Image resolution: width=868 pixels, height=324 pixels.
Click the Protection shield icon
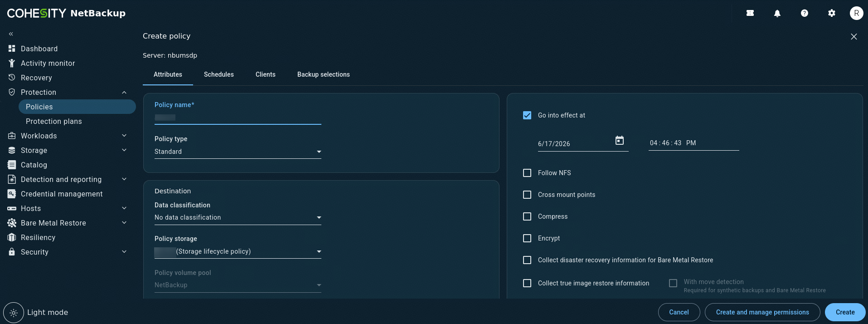[12, 92]
